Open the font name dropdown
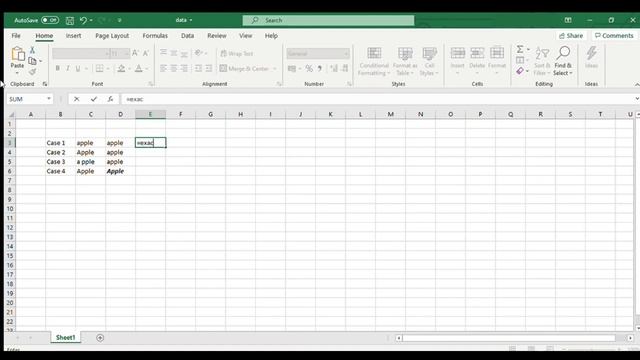Image resolution: width=640 pixels, height=360 pixels. click(107, 53)
